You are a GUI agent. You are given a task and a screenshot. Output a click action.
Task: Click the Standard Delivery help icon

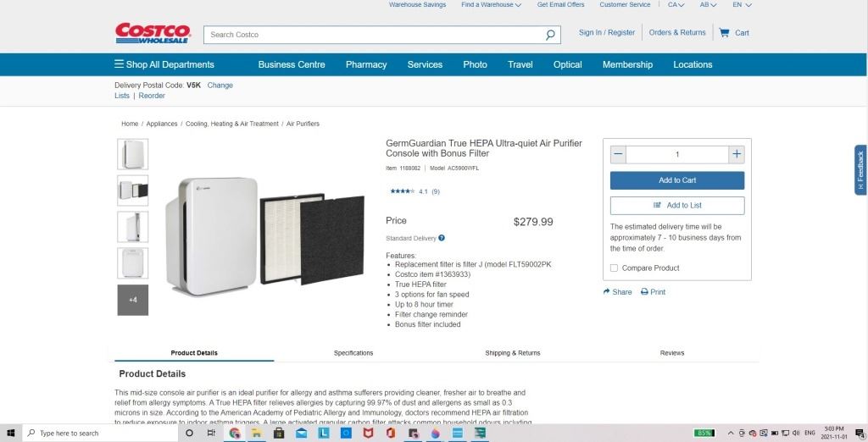click(441, 238)
